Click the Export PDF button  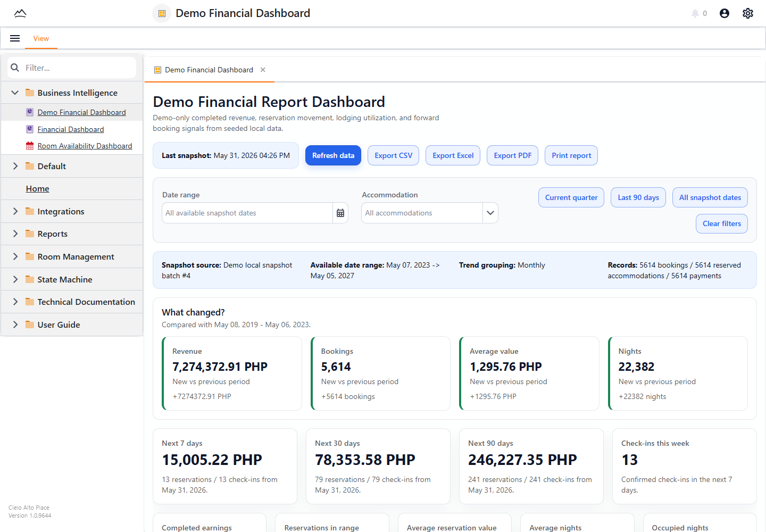click(513, 155)
